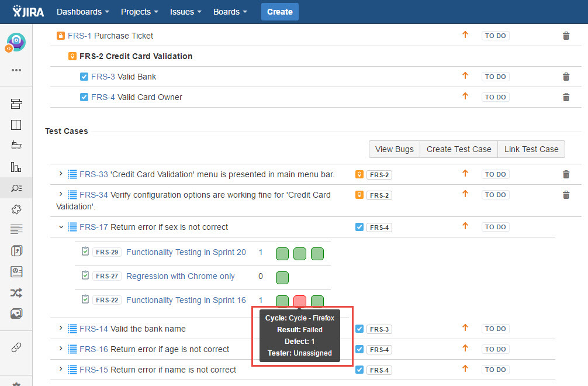Expand test case FRS-16
This screenshot has height=386, width=588.
pos(61,349)
